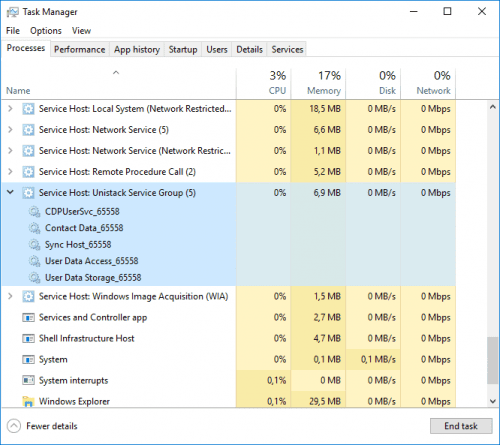Viewport: 500px width, 445px height.
Task: Click the Task Manager title bar icon
Action: click(13, 12)
